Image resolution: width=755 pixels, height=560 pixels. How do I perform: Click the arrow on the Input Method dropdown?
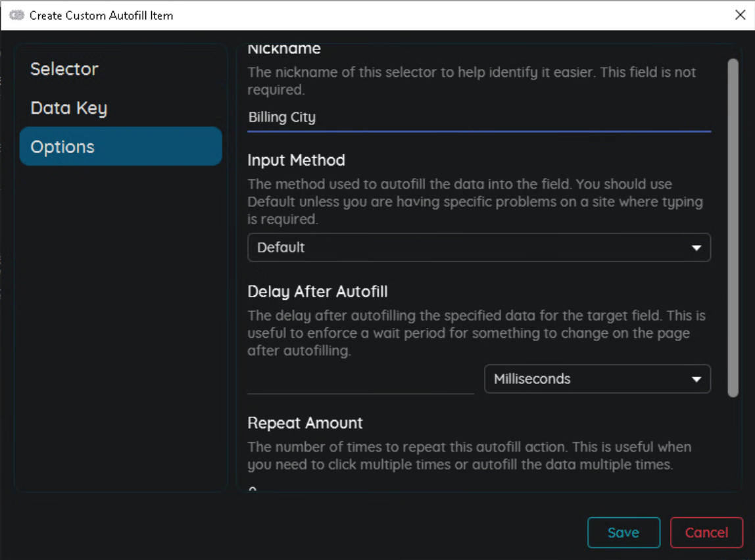coord(696,248)
